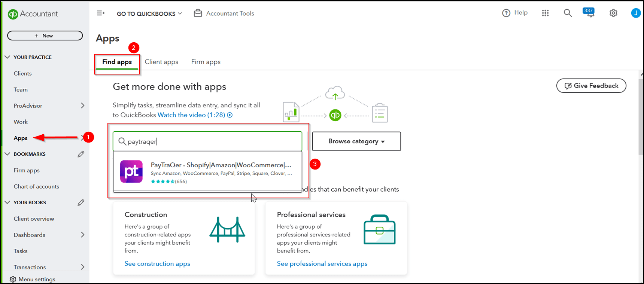Click the Give Feedback button

(x=591, y=86)
